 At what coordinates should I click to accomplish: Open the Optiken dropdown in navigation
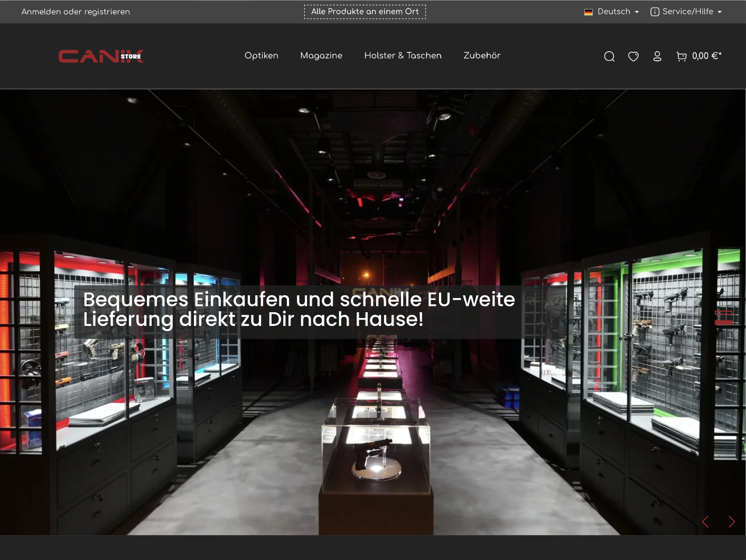click(x=262, y=55)
